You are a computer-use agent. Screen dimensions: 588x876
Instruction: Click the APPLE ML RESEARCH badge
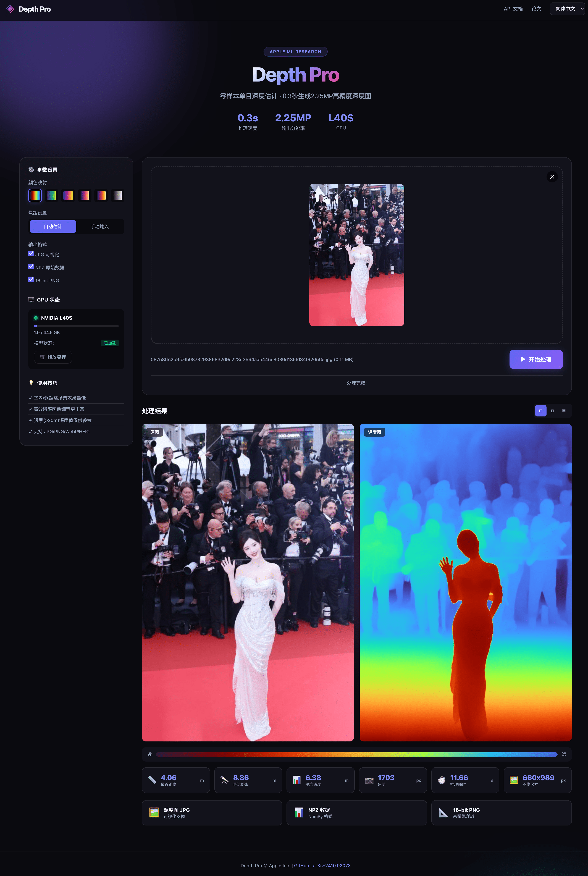(x=295, y=52)
